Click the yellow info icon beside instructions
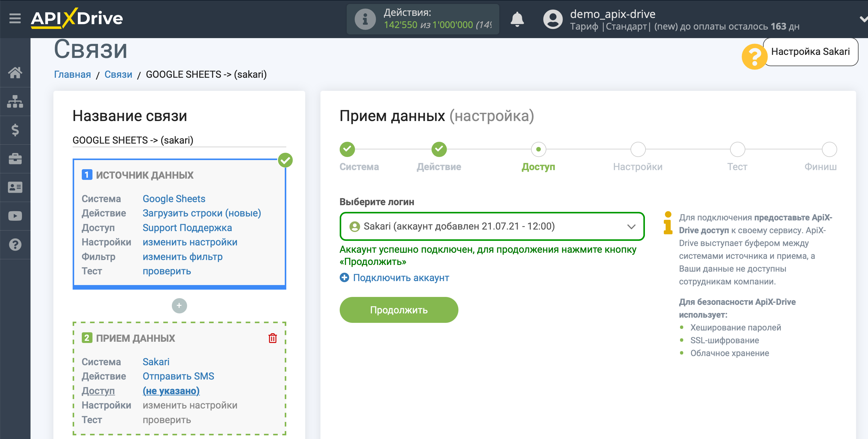This screenshot has width=868, height=439. (668, 223)
